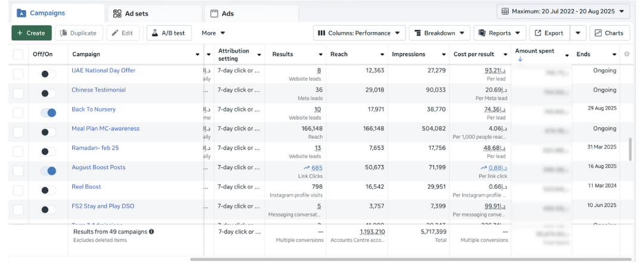Add a column with the plus icon
This screenshot has width=644, height=262.
[626, 54]
